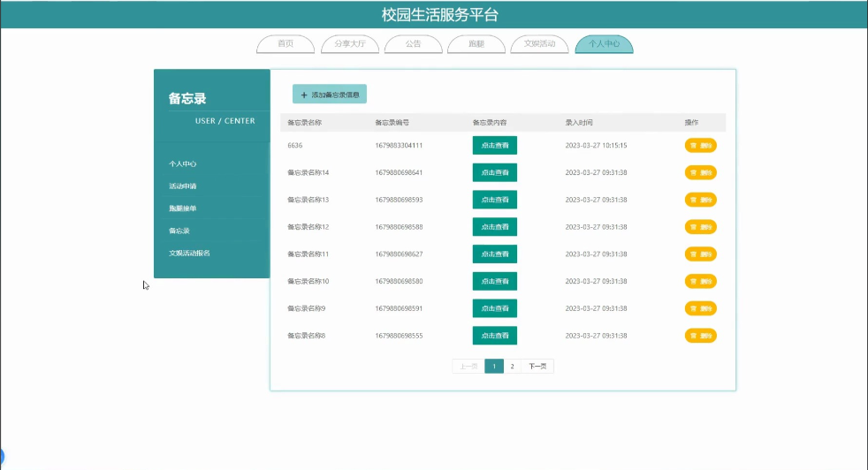View content of 备忘录名称12
The image size is (868, 470).
(x=494, y=226)
